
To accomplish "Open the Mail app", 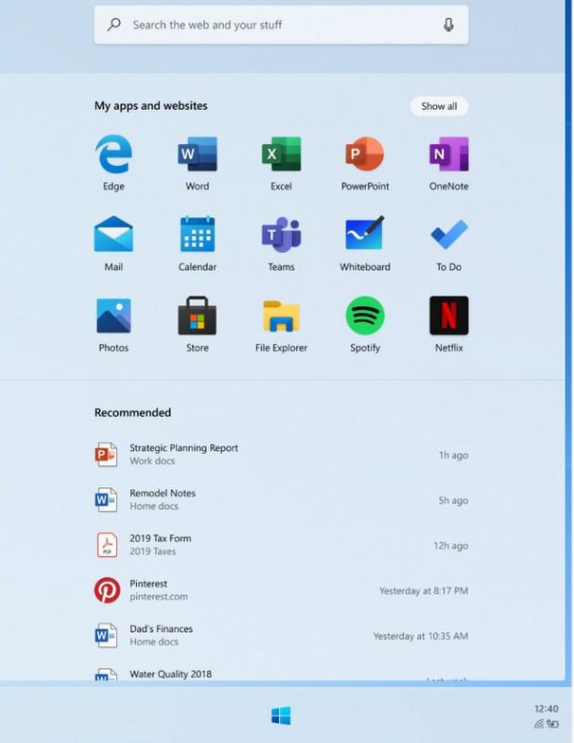I will 114,234.
